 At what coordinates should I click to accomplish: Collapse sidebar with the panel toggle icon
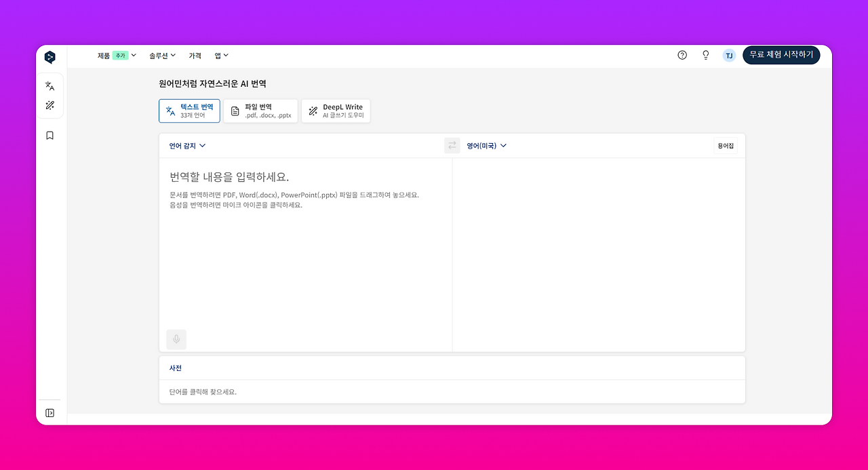click(x=50, y=413)
